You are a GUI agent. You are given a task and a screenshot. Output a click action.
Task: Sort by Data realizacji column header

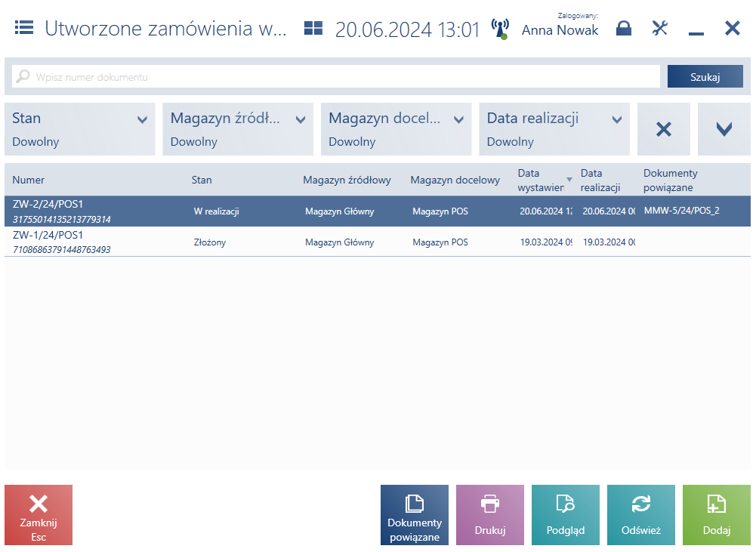600,180
